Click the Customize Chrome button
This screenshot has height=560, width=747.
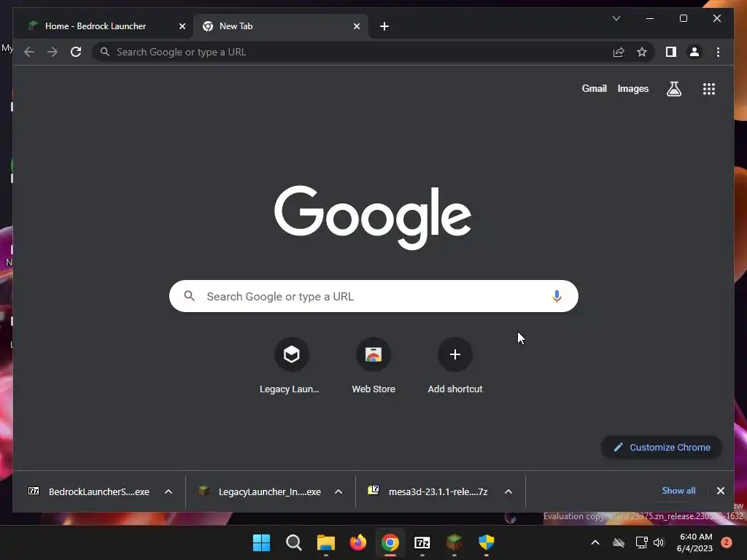662,447
